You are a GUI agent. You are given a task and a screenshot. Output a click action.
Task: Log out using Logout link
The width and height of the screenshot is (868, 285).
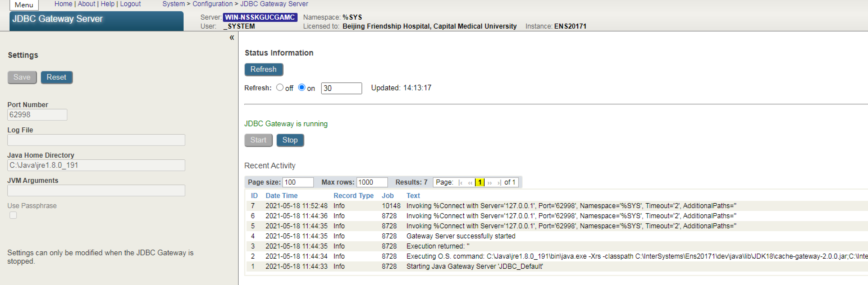point(131,4)
